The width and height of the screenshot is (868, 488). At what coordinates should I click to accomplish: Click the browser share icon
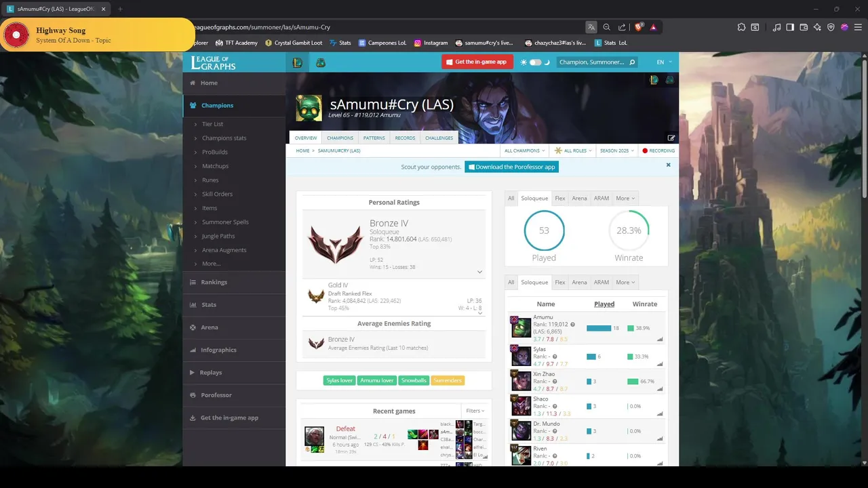tap(622, 27)
